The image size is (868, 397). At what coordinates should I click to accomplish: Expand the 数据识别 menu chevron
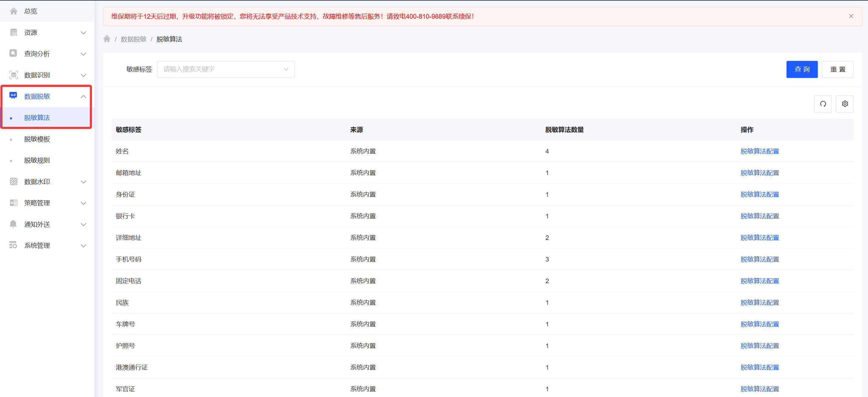(83, 75)
